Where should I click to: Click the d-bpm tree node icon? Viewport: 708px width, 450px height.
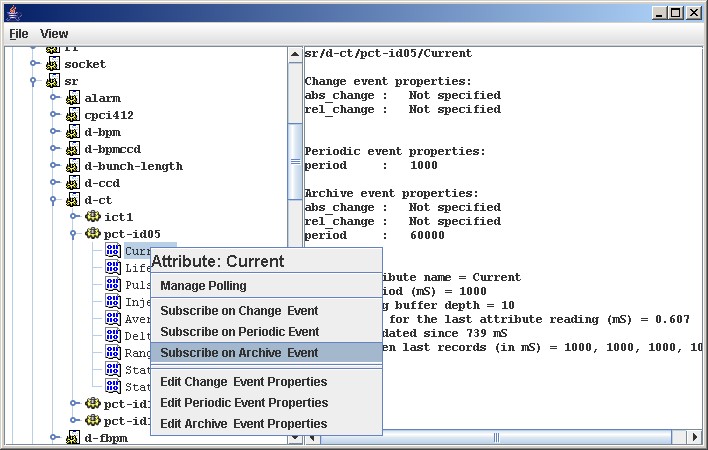pyautogui.click(x=73, y=132)
